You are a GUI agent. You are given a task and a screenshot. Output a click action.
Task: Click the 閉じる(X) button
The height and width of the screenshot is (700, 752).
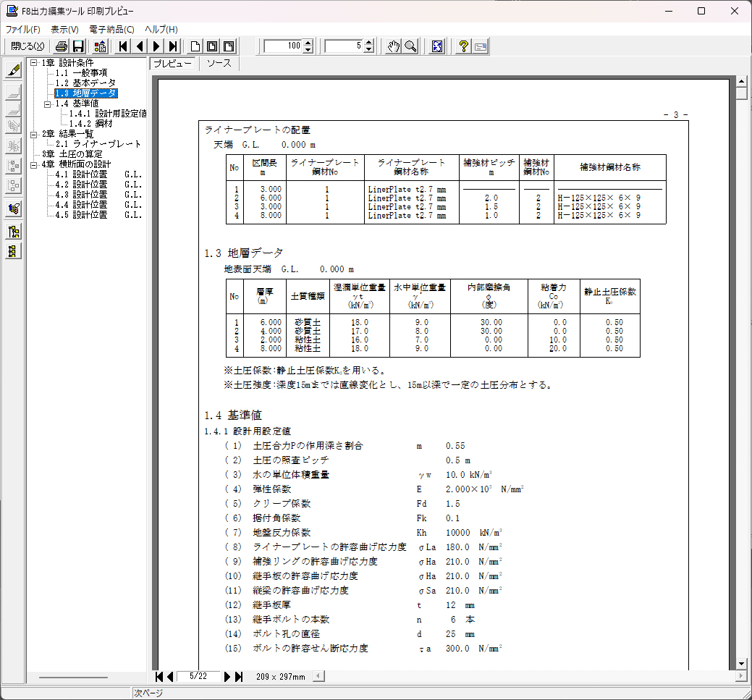28,46
